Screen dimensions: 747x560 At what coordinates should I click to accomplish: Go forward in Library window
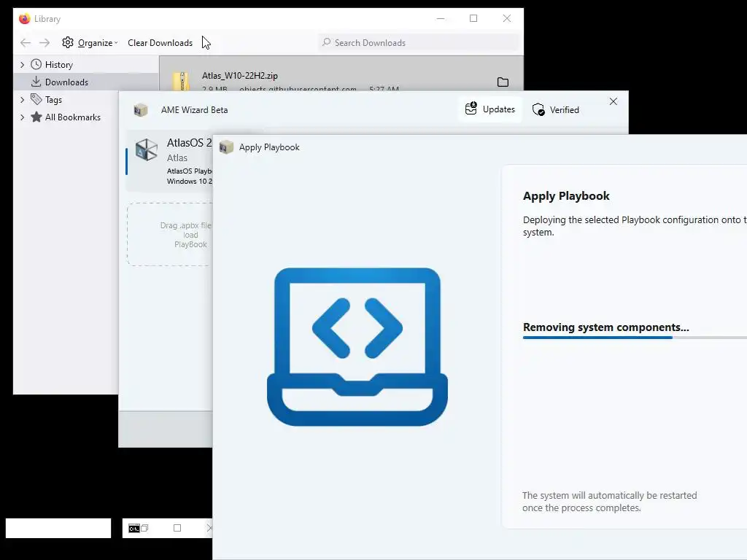point(44,43)
